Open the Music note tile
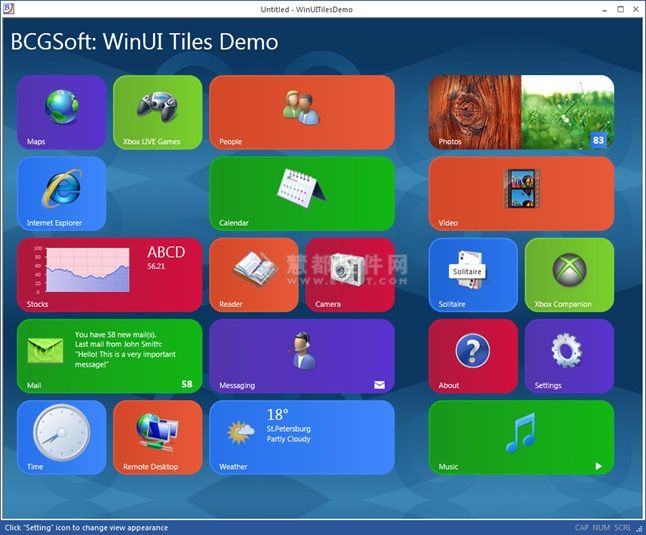646x535 pixels. [x=521, y=437]
